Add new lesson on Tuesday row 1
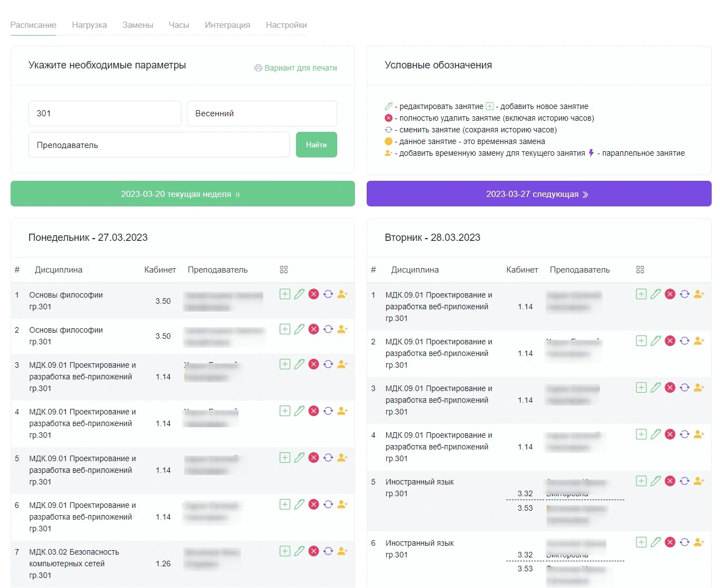 [x=642, y=294]
